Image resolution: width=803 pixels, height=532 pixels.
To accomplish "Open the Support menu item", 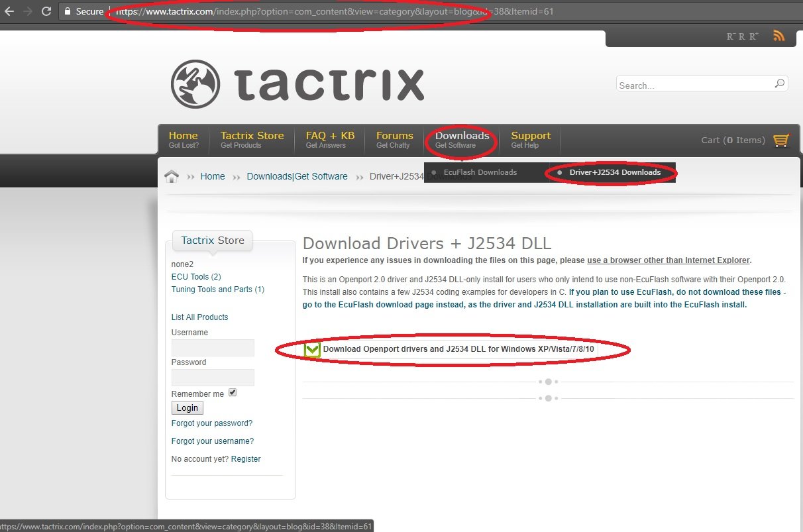I will (531, 140).
